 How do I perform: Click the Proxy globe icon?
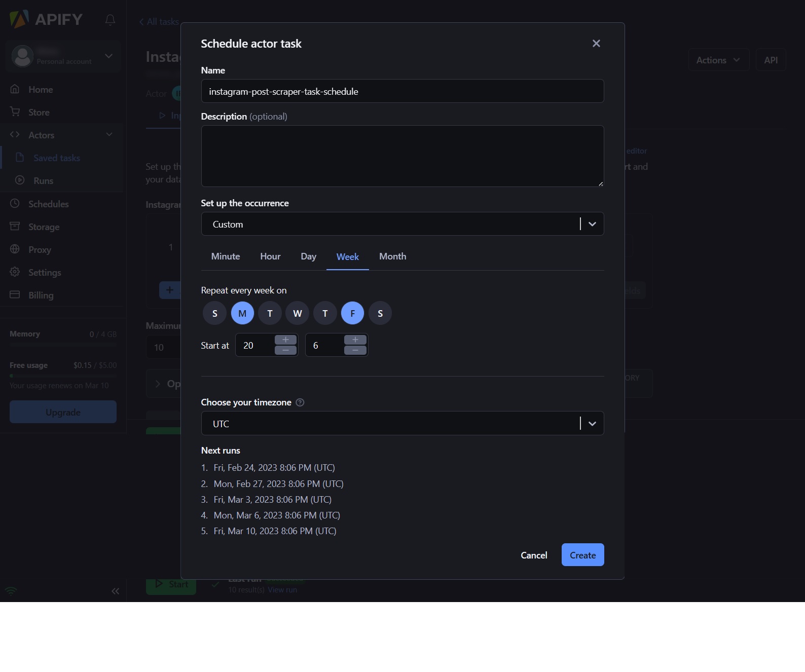point(15,249)
